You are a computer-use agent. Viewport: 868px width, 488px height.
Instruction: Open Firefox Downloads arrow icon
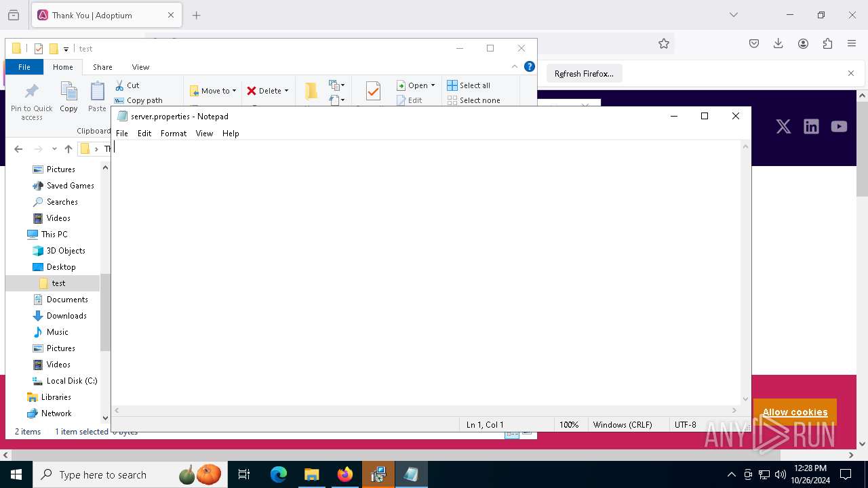point(778,43)
